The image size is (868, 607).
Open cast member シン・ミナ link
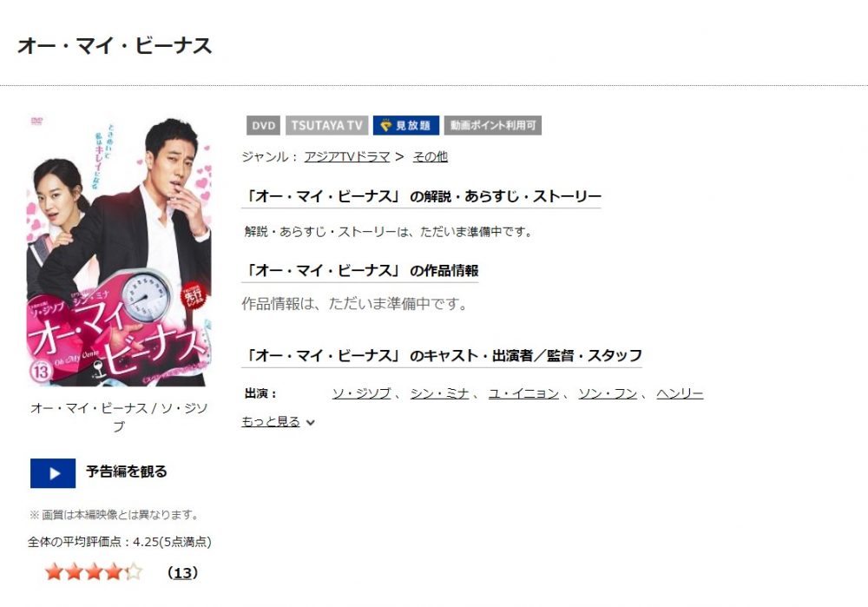(x=439, y=393)
